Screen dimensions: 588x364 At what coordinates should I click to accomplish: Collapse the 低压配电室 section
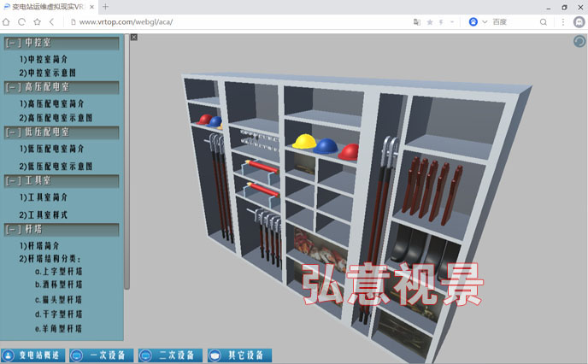62,132
